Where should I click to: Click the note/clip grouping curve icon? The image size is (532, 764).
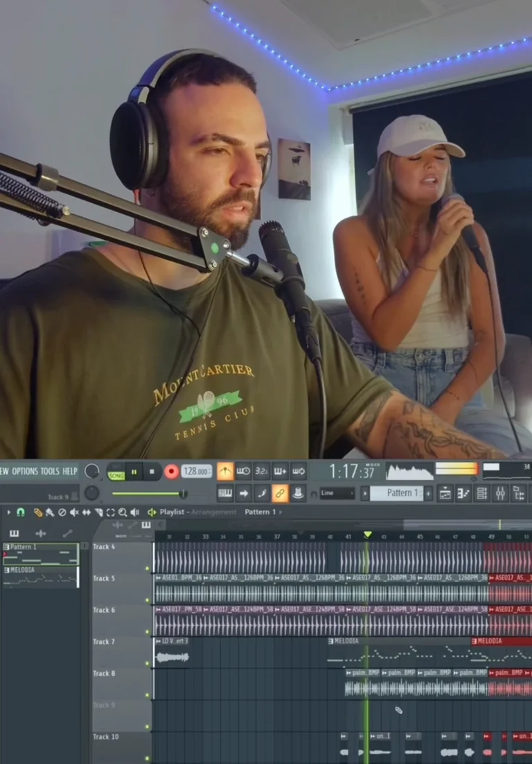[262, 494]
